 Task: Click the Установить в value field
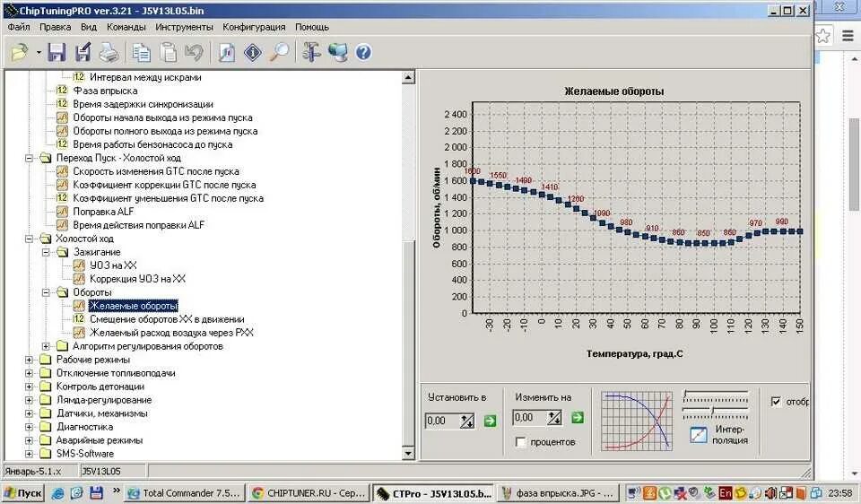click(x=442, y=421)
